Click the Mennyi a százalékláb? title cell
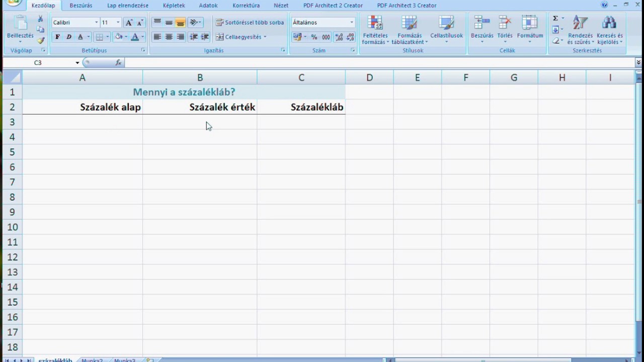The image size is (644, 362). pyautogui.click(x=184, y=92)
